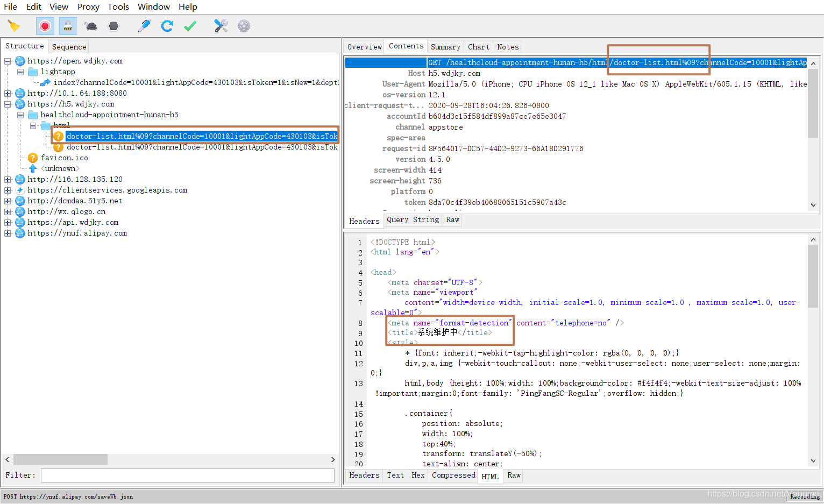
Task: Expand the http://116.128.135.120 node
Action: [x=8, y=179]
